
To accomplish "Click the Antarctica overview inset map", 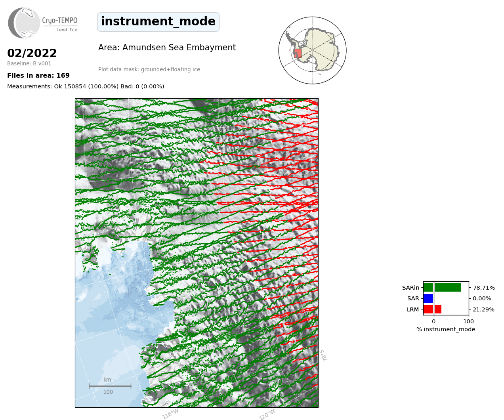I will tap(313, 50).
